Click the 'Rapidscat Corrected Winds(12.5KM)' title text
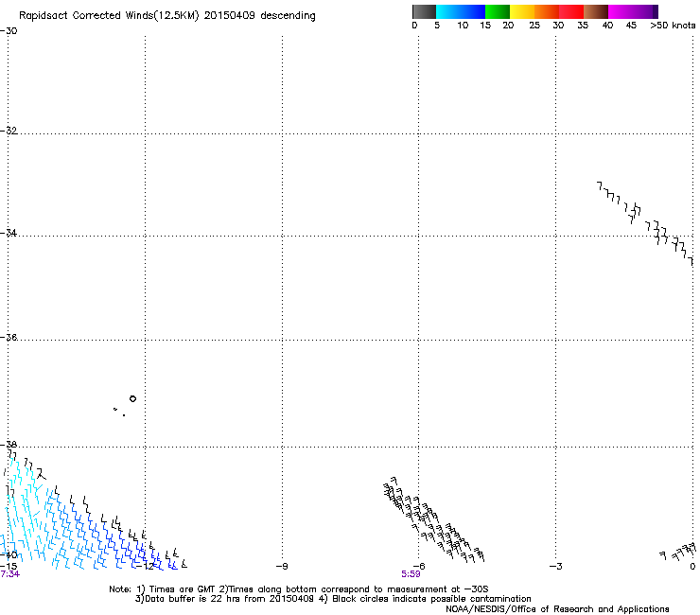The width and height of the screenshot is (700, 615). coord(109,16)
